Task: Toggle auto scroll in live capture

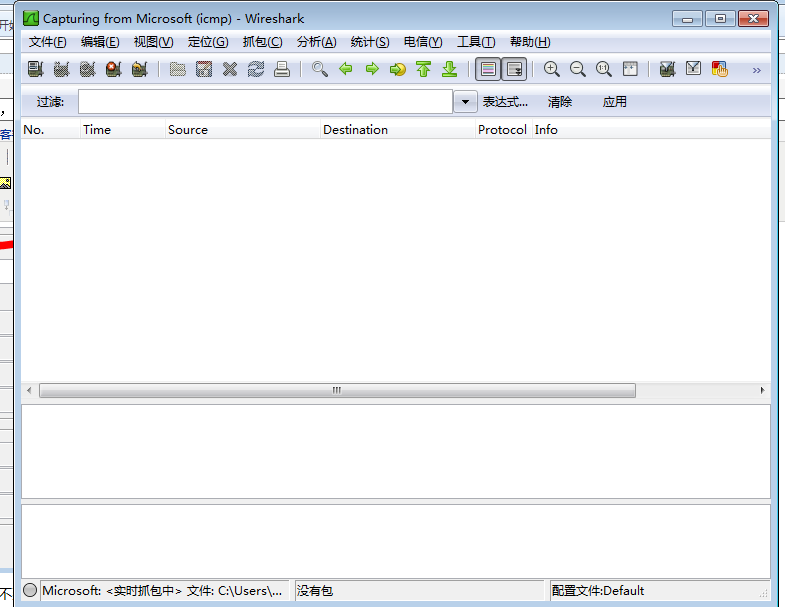Action: pyautogui.click(x=514, y=69)
